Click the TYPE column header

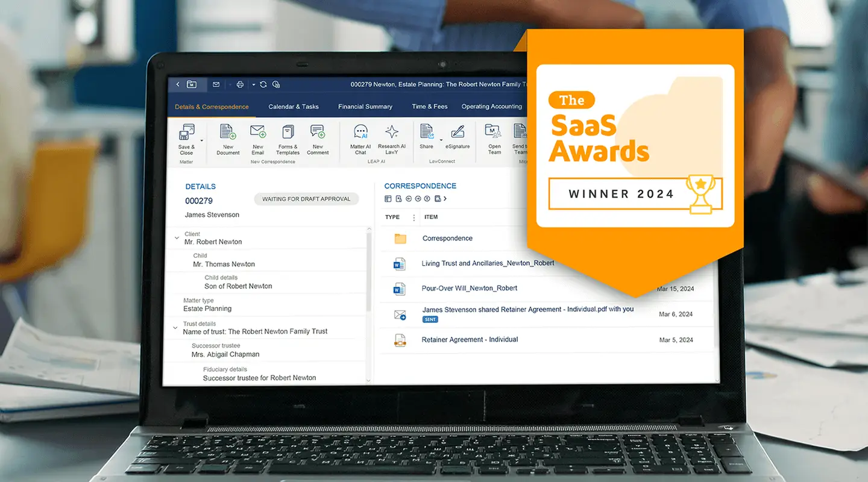pyautogui.click(x=392, y=217)
